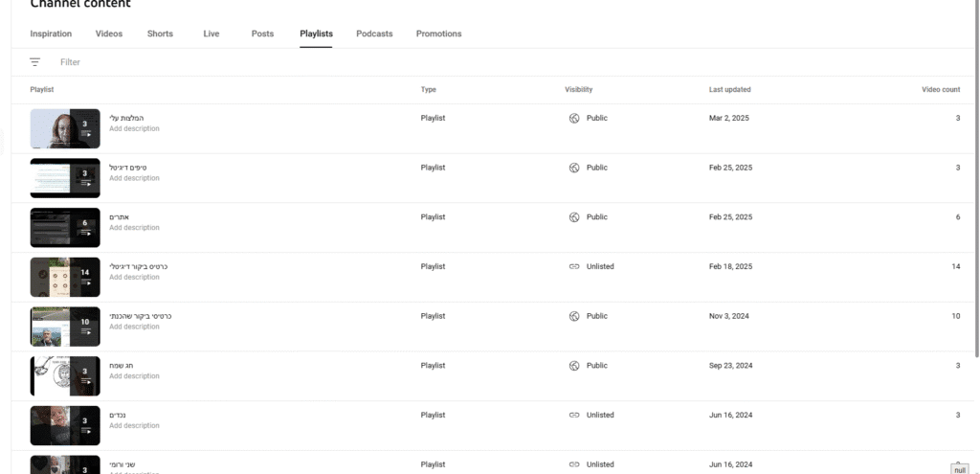Click globe icon on 6-video playlist row
980x474 pixels.
click(574, 217)
